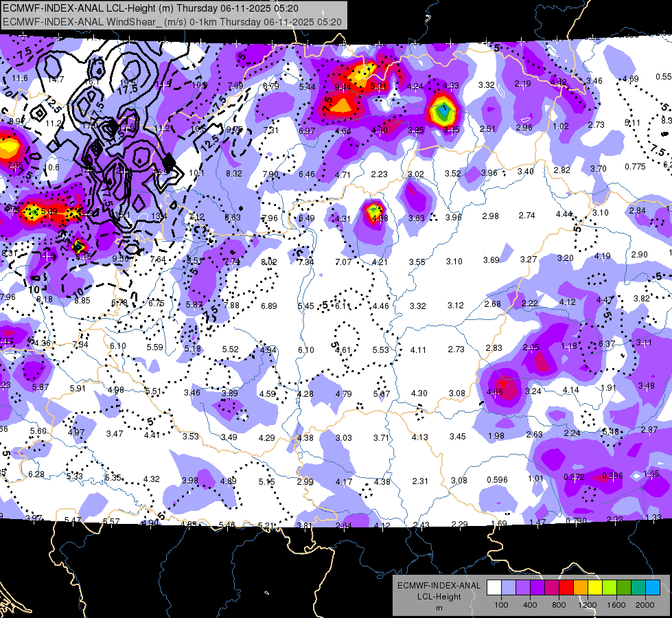Click the legend label 100
The width and height of the screenshot is (672, 618).
coord(501,605)
